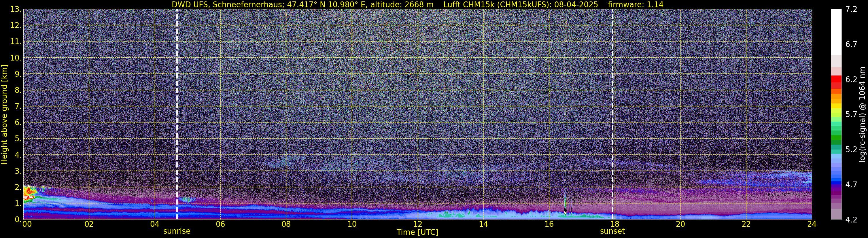Click the sunrise dashed white marker line
The width and height of the screenshot is (868, 238).
click(177, 114)
